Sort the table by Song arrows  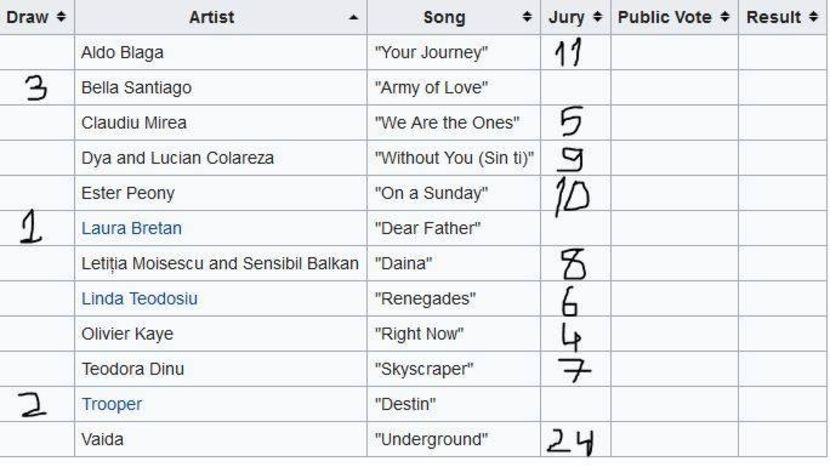click(x=527, y=17)
